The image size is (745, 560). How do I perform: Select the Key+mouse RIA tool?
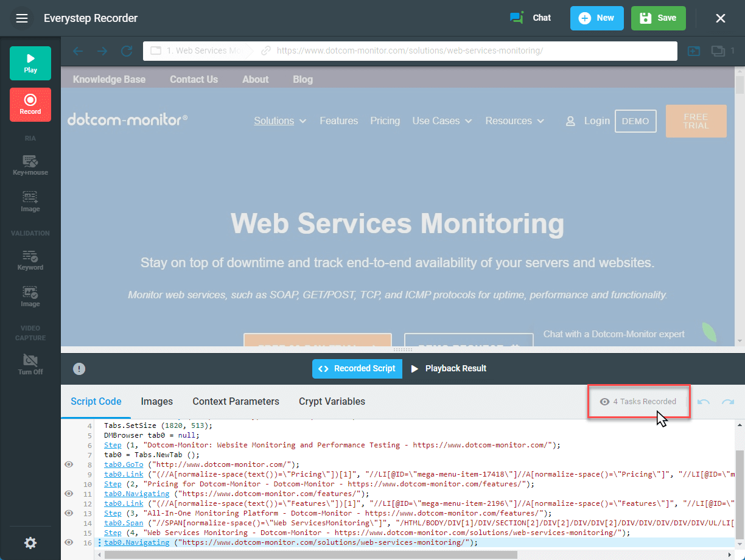[30, 166]
